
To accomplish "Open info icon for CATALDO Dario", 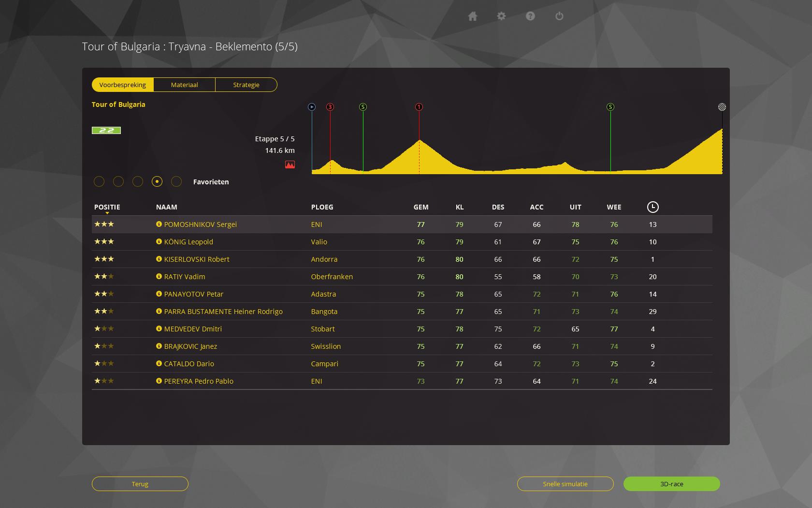I will coord(159,363).
